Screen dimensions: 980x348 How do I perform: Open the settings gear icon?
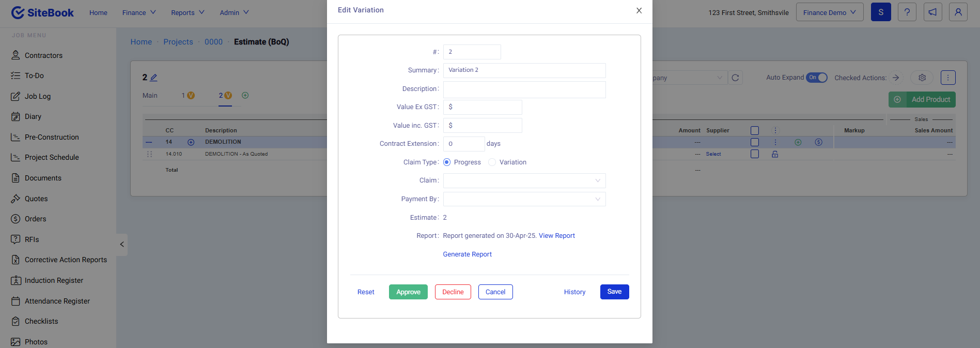point(922,78)
